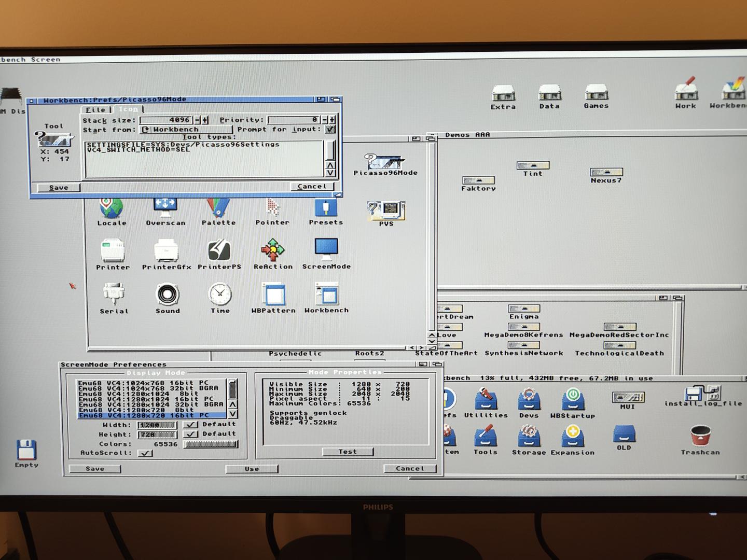Click Cancel in ScreenMode Preferences
Image resolution: width=747 pixels, height=560 pixels.
pos(410,468)
